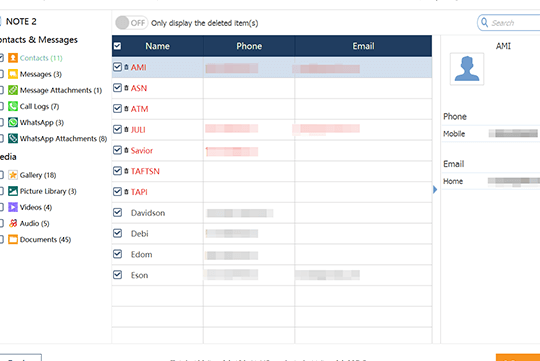Open WhatsApp Attachments (8) in sidebar
The width and height of the screenshot is (540, 361).
click(63, 138)
